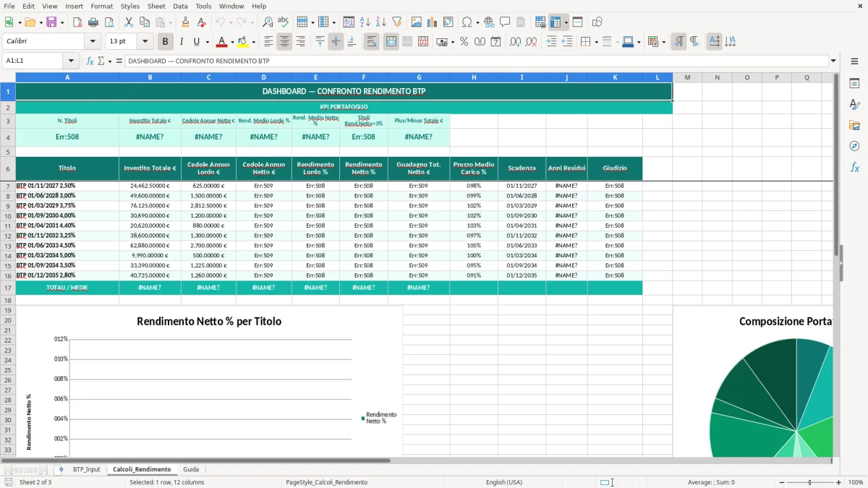Format as date
Image resolution: width=868 pixels, height=488 pixels.
[x=495, y=42]
